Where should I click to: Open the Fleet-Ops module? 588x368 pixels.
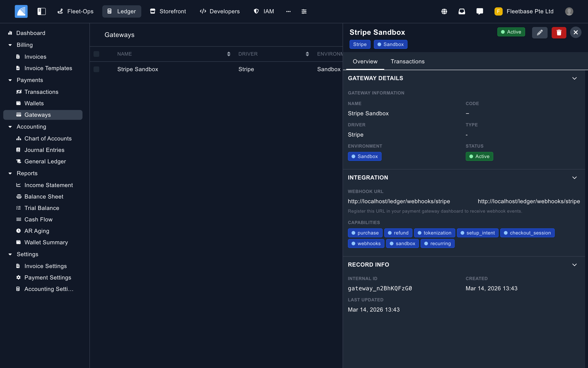click(x=75, y=11)
